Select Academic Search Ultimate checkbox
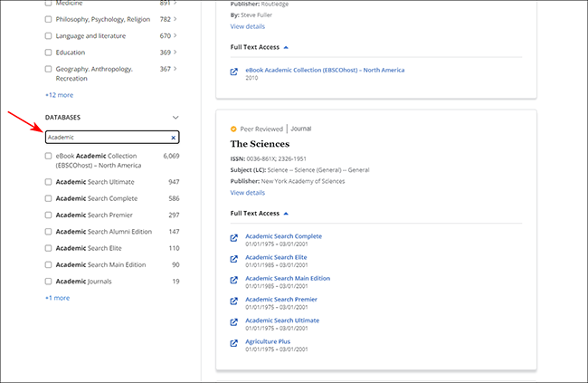This screenshot has height=383, width=588. click(x=48, y=182)
